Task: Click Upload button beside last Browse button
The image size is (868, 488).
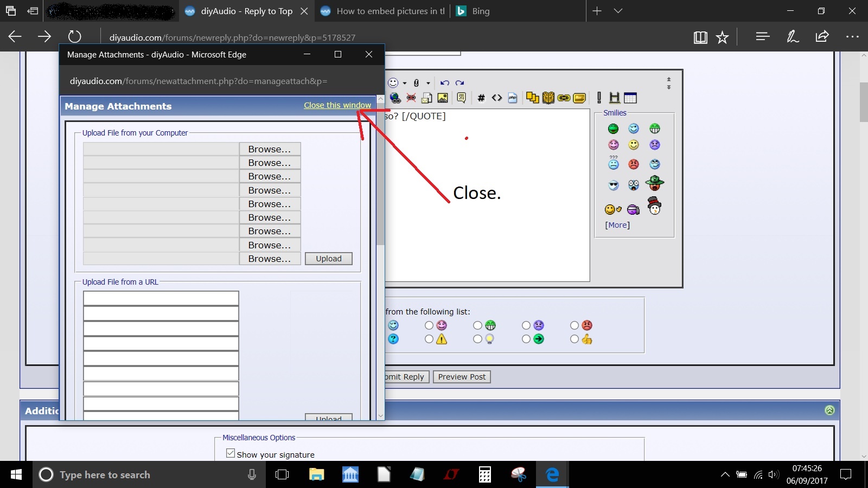Action: [x=329, y=259]
